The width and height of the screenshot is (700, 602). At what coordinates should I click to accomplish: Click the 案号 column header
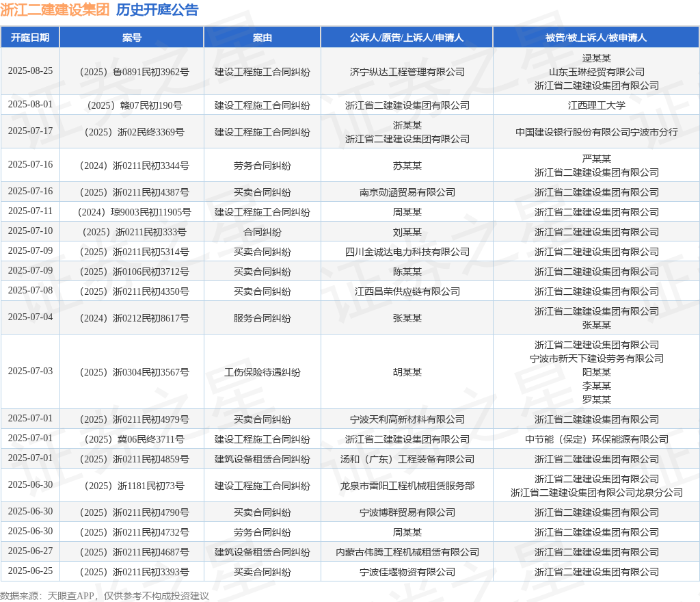pyautogui.click(x=132, y=38)
